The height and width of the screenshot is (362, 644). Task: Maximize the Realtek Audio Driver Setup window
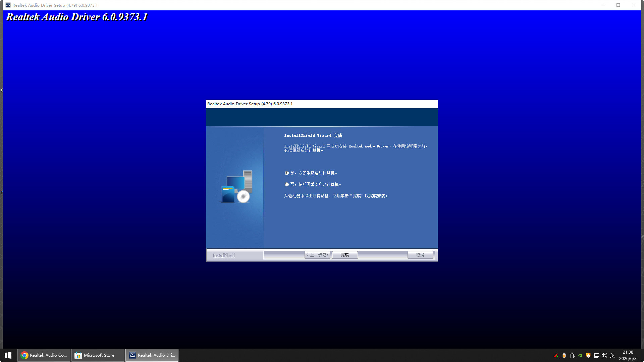618,5
